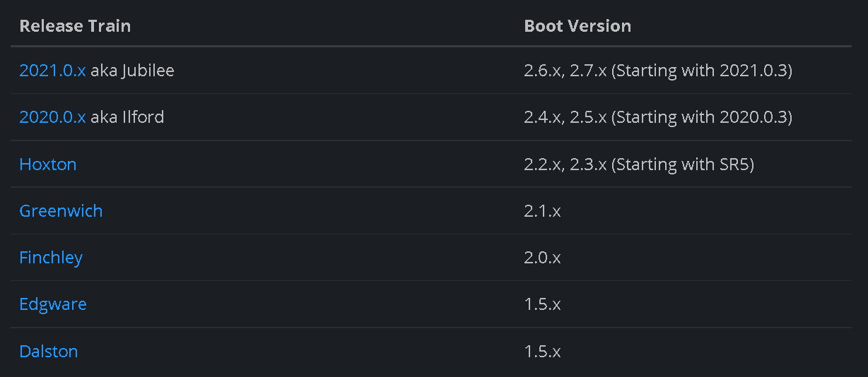The width and height of the screenshot is (868, 377).
Task: Click the 'aka Jubilee' text
Action: [132, 71]
